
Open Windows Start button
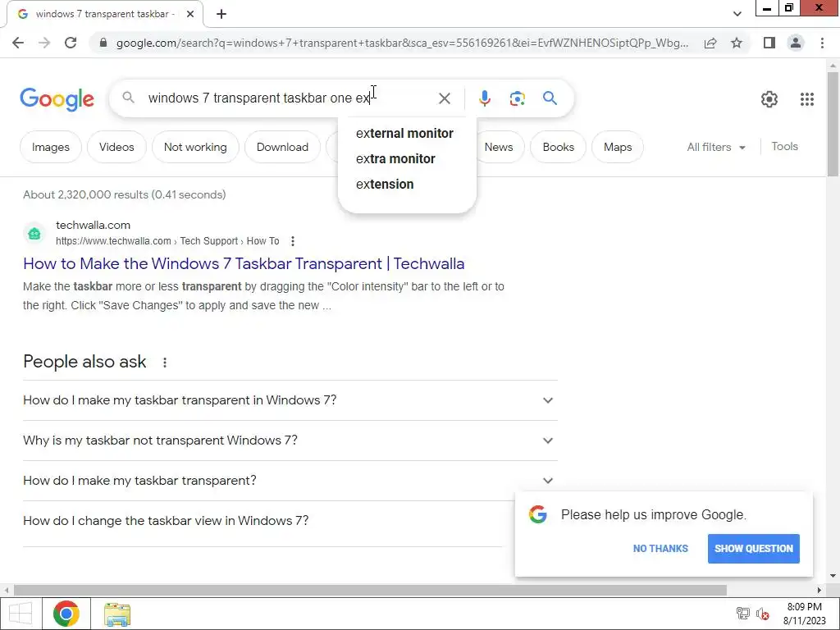[x=21, y=614]
